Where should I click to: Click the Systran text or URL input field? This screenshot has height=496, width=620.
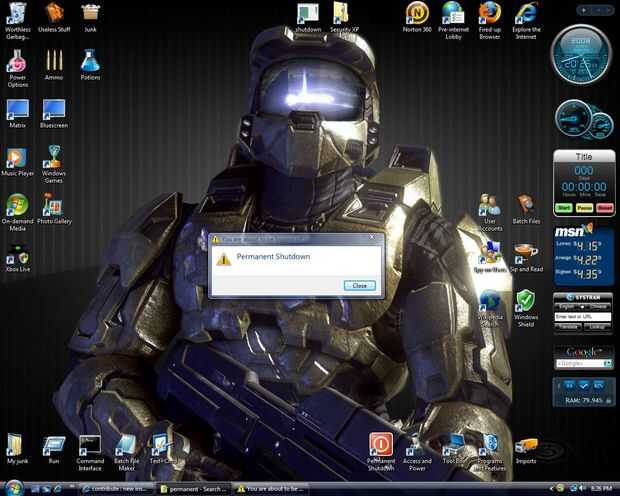click(583, 316)
